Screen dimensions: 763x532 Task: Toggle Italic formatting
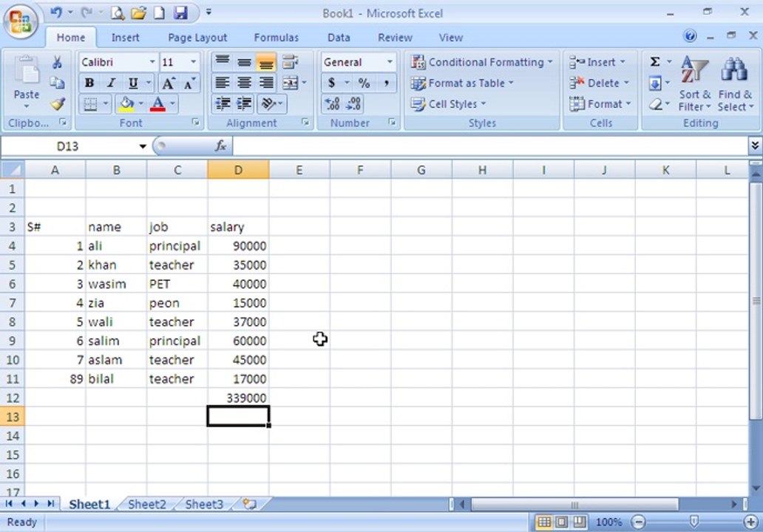click(111, 83)
